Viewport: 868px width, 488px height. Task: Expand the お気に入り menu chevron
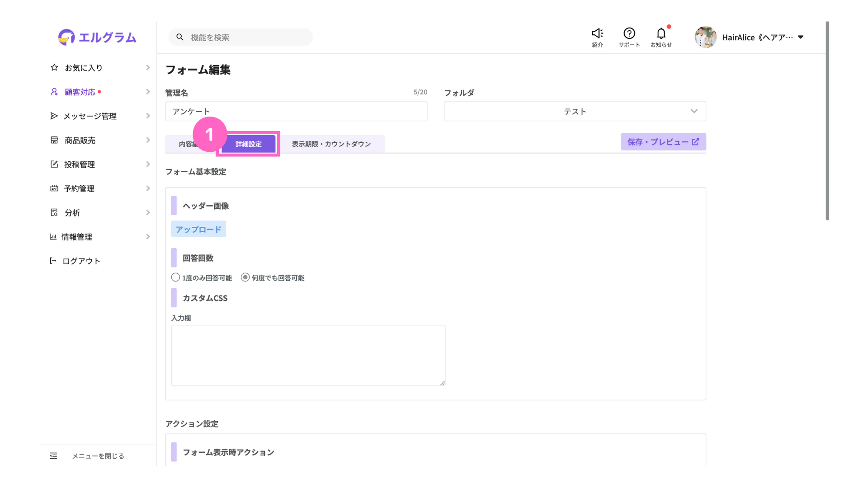(x=148, y=67)
